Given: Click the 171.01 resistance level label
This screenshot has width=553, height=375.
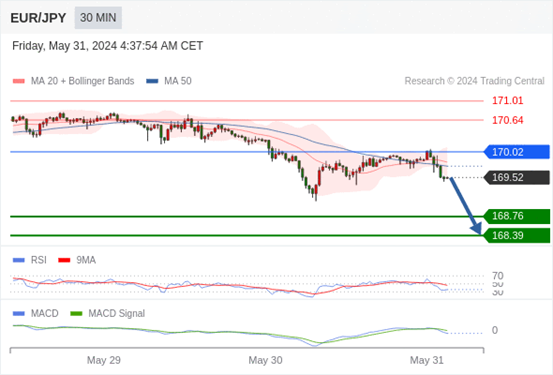Looking at the screenshot, I should [x=508, y=101].
